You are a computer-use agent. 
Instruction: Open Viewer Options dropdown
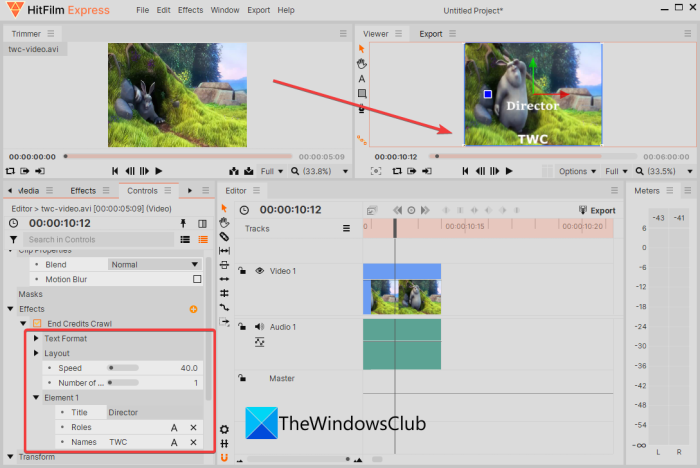(x=577, y=171)
